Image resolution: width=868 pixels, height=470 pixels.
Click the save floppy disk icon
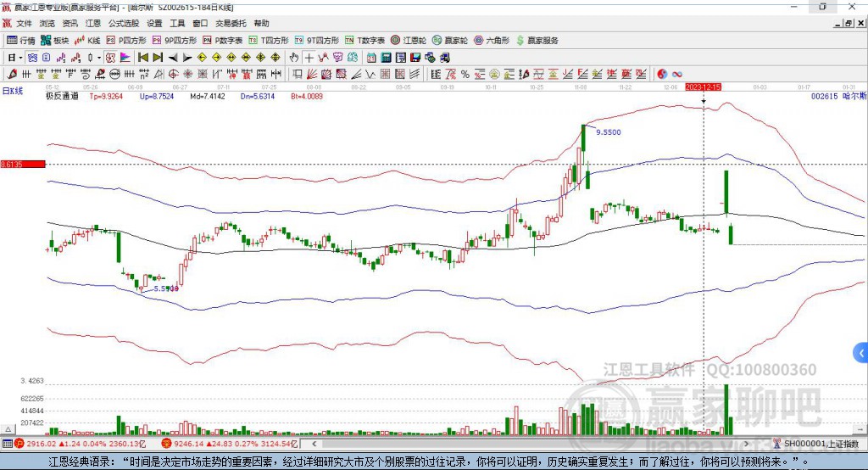click(x=415, y=58)
